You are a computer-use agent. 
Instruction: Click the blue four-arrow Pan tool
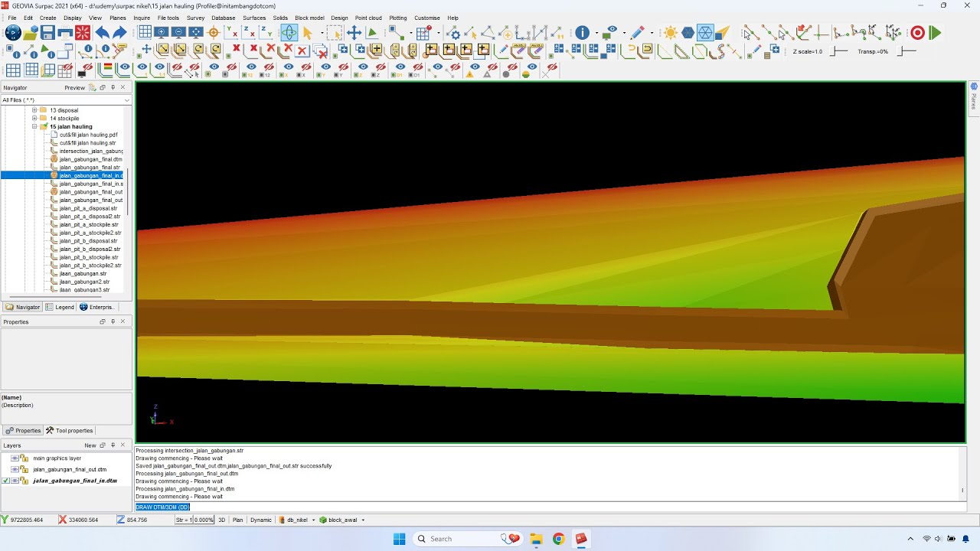pyautogui.click(x=354, y=33)
